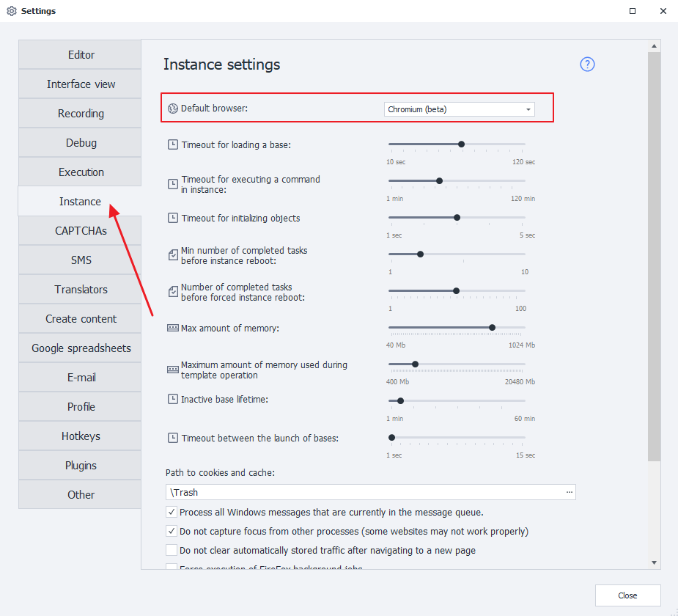The height and width of the screenshot is (616, 678).
Task: Click the browse ellipsis button for cookies path
Action: coord(570,492)
